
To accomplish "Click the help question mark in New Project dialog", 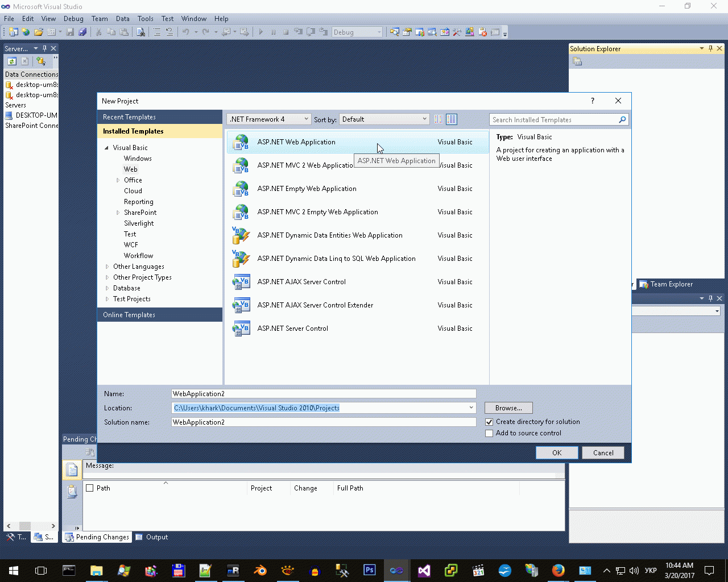I will (592, 101).
